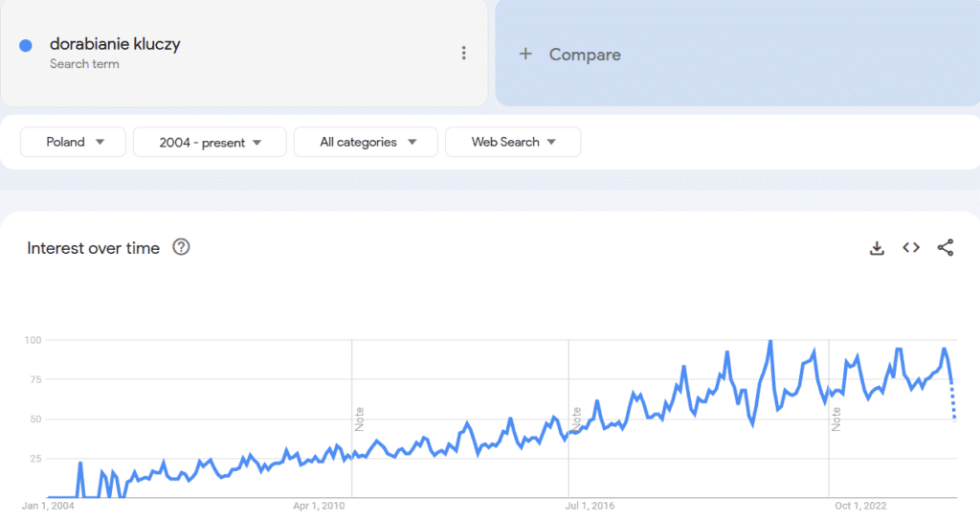The height and width of the screenshot is (523, 980).
Task: Open three-dot menu for dorabianie kluczy
Action: (x=464, y=54)
